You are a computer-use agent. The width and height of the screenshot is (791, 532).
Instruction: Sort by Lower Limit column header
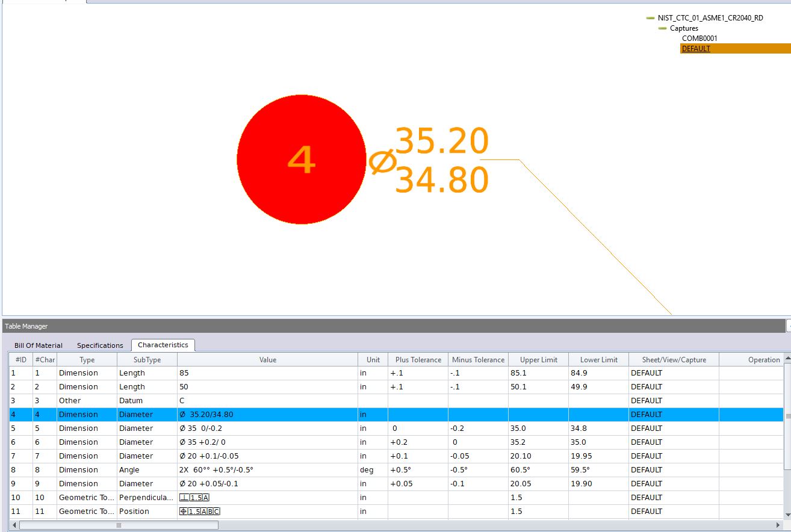tap(599, 360)
